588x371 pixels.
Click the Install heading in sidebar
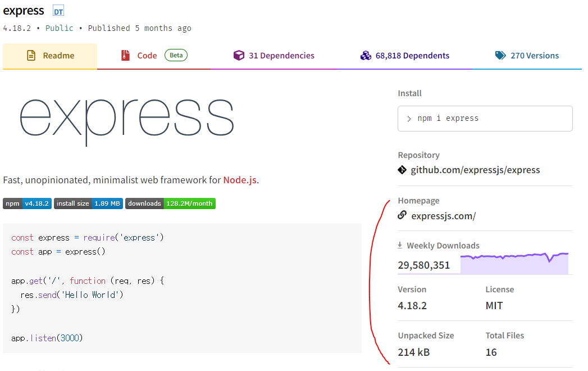point(409,93)
